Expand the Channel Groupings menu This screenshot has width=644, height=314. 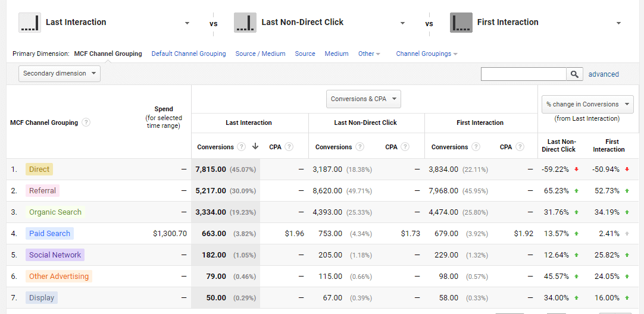(426, 54)
